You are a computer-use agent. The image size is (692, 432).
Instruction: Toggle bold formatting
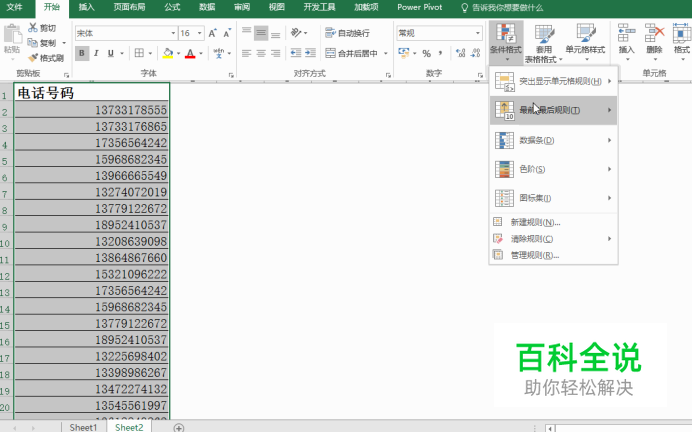coord(82,53)
